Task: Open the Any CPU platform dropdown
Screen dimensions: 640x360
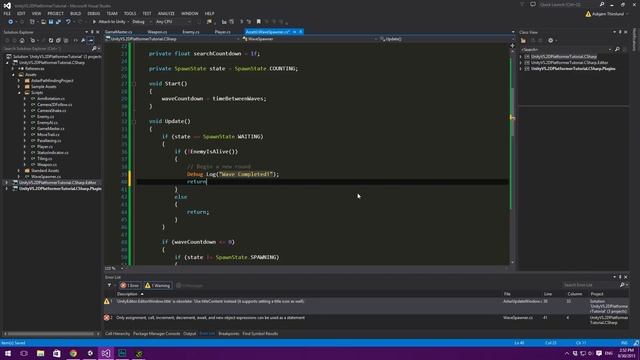Action: point(173,22)
